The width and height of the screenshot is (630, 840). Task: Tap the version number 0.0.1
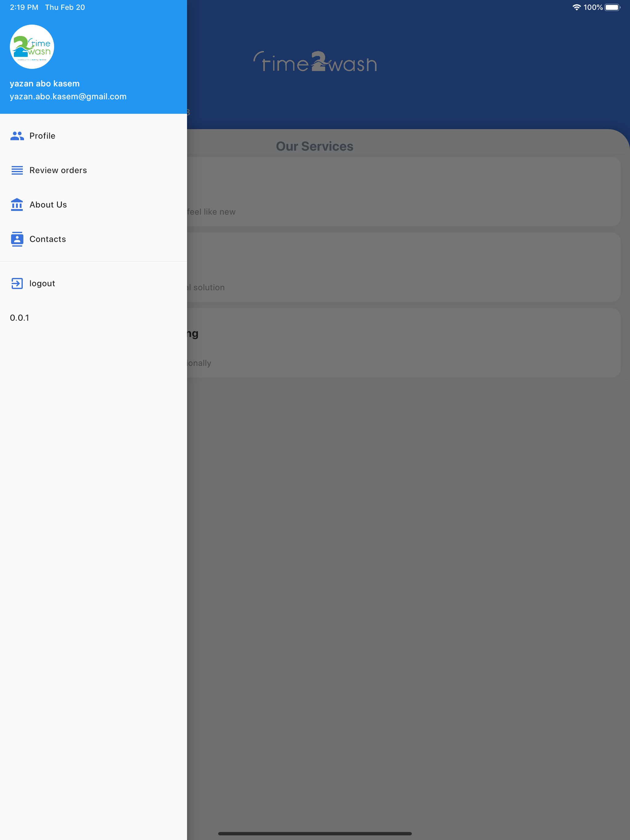pyautogui.click(x=19, y=318)
